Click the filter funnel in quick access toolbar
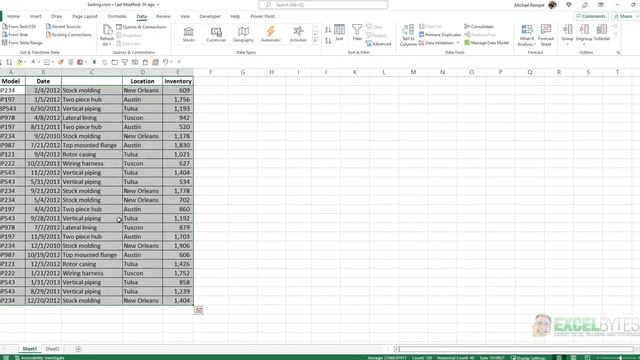The image size is (640, 360). click(124, 62)
